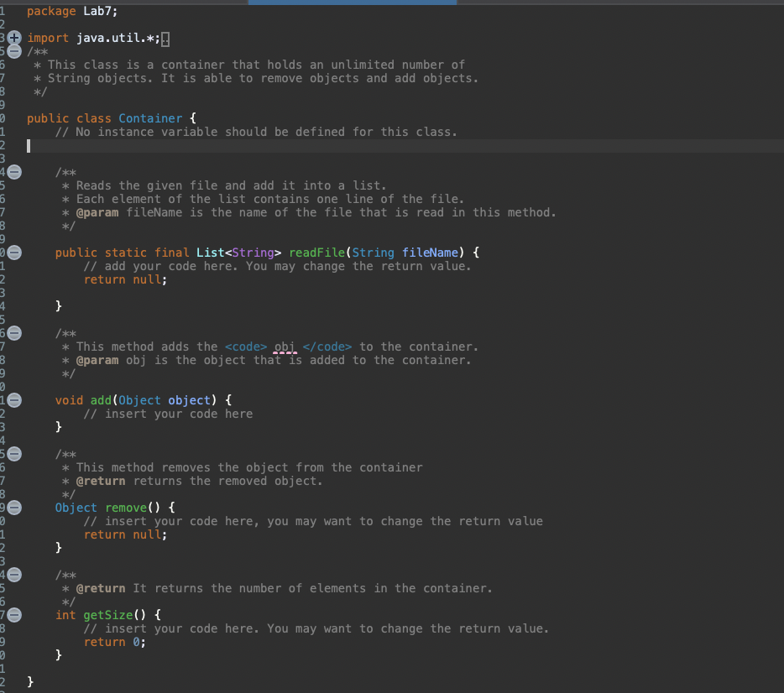The image size is (784, 693).
Task: Click the misspelled word obj in Javadoc
Action: [x=285, y=346]
